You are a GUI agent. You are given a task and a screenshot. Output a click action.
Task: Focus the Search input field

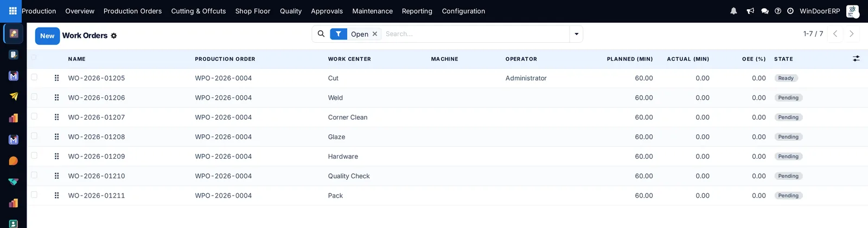pyautogui.click(x=475, y=34)
